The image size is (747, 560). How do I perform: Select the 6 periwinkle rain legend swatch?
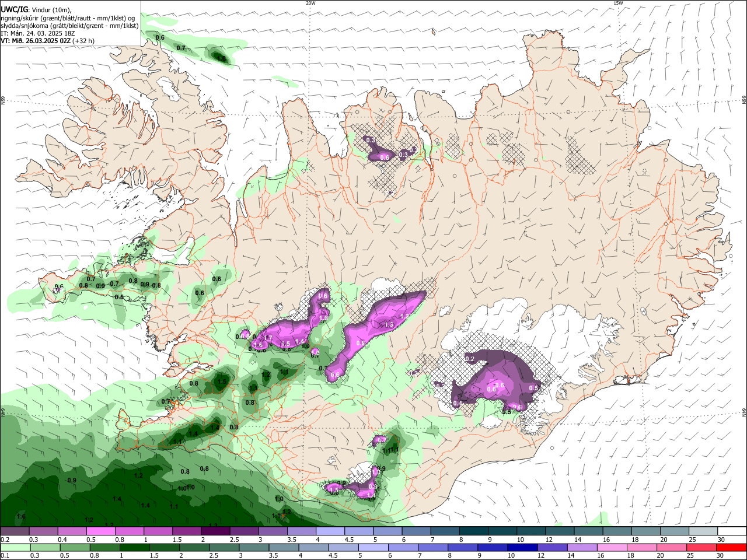coord(403,548)
